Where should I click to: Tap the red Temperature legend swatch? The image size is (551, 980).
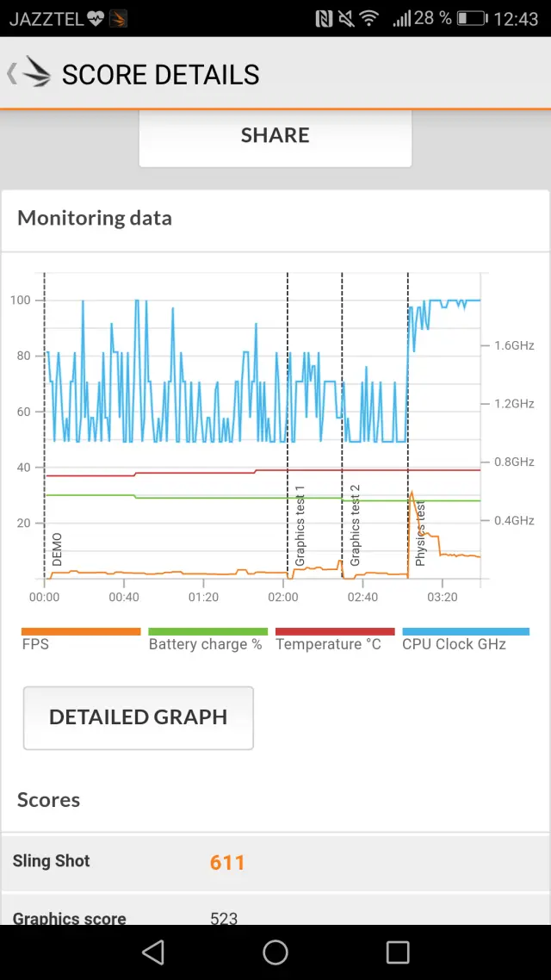[335, 631]
